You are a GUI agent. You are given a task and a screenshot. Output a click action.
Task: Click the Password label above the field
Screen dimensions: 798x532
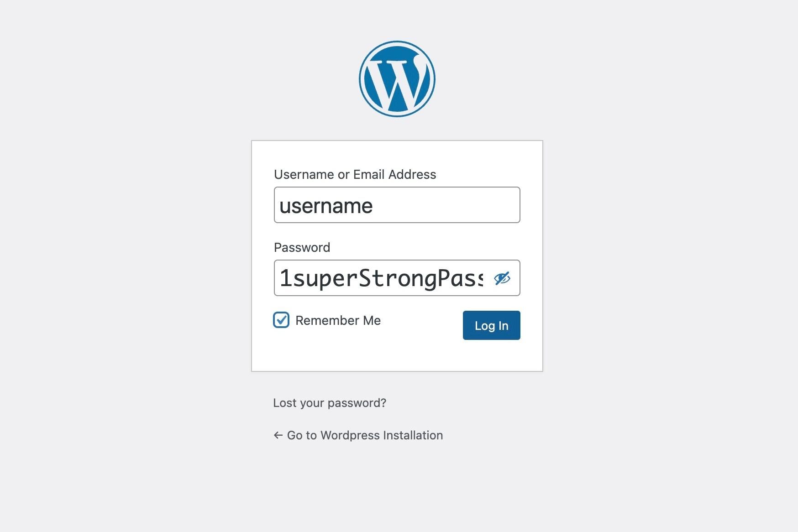click(x=302, y=247)
